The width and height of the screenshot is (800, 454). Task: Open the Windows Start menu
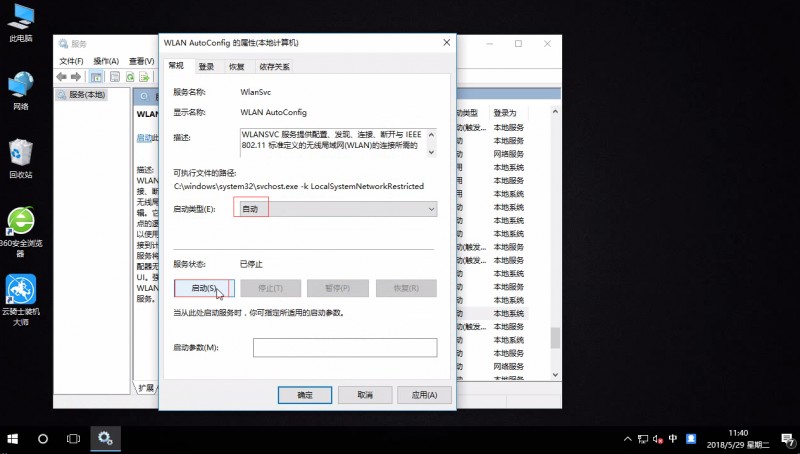[x=12, y=439]
